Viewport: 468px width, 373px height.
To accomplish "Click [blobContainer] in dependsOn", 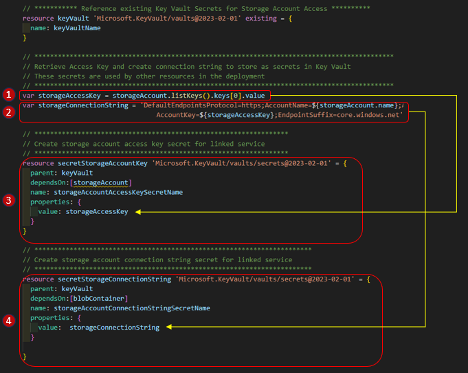I will click(99, 299).
